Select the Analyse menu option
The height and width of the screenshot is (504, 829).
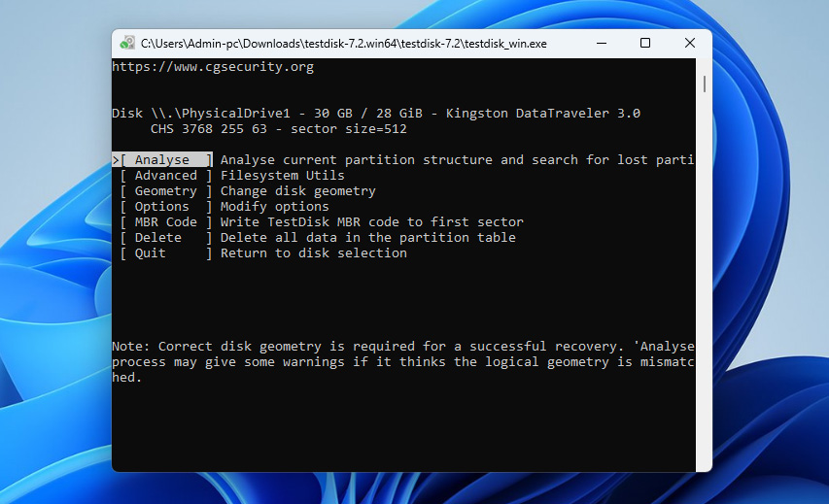(x=162, y=159)
